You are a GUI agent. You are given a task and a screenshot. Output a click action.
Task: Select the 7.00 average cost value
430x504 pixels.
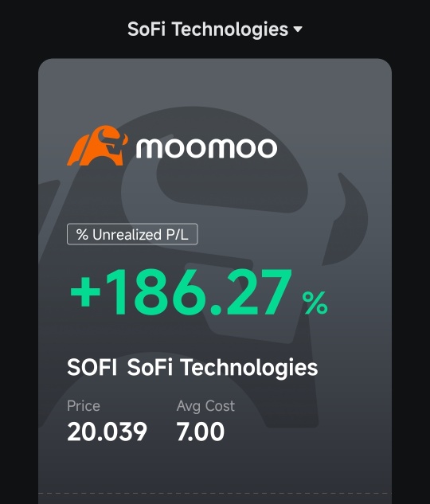(x=201, y=432)
